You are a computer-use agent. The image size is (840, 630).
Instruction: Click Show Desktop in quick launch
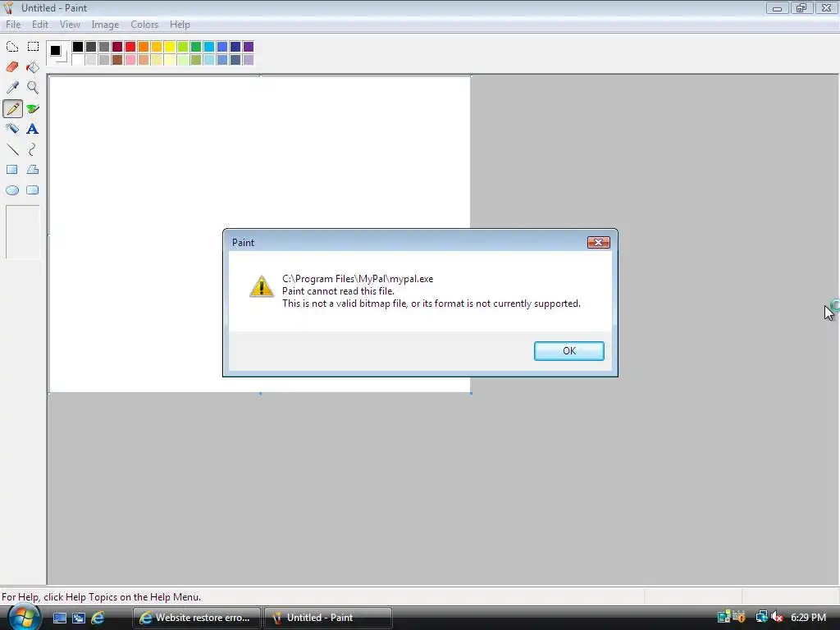pyautogui.click(x=59, y=618)
